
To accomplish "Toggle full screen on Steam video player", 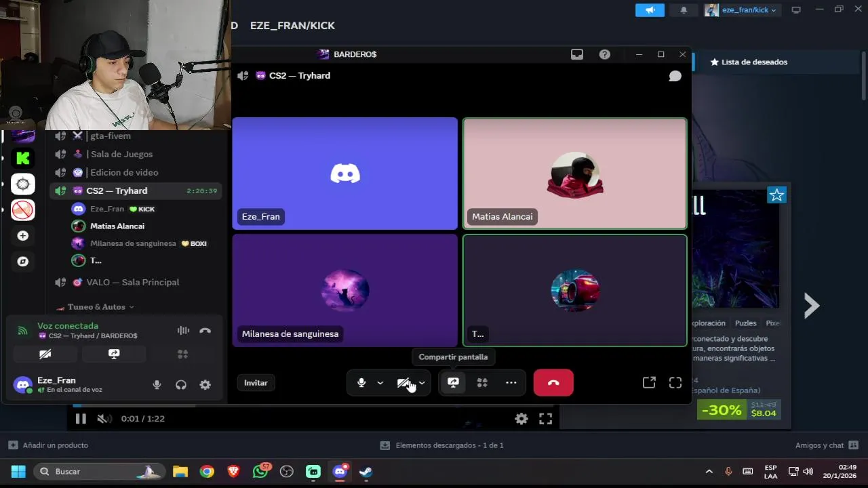I will pyautogui.click(x=545, y=419).
